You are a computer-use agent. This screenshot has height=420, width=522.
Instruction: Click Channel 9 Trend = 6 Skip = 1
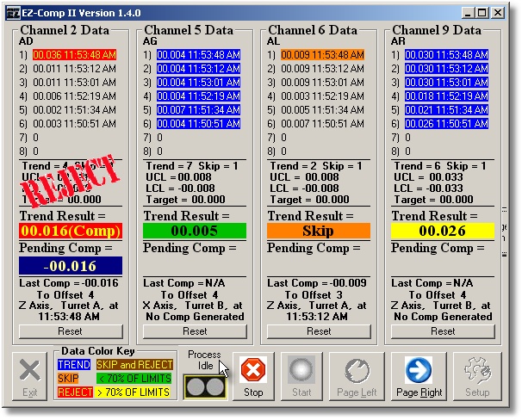(440, 166)
